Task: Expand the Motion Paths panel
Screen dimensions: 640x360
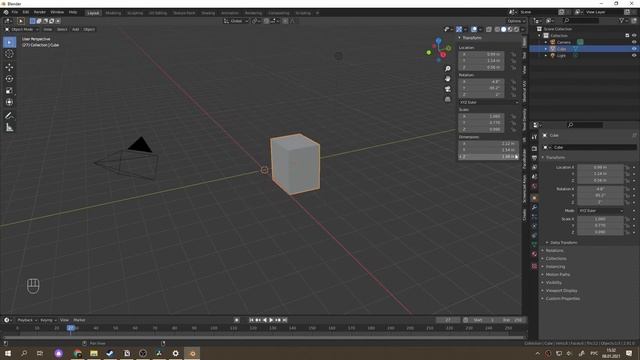Action: click(x=558, y=275)
